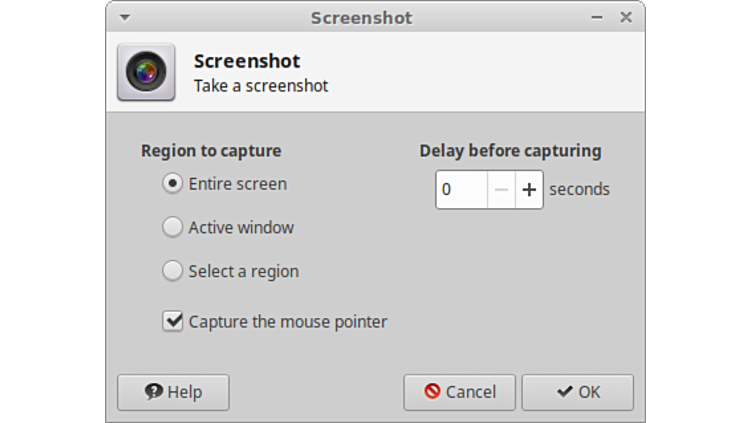Select the Entire screen radio option
Screen dimensions: 752x423
pyautogui.click(x=173, y=184)
